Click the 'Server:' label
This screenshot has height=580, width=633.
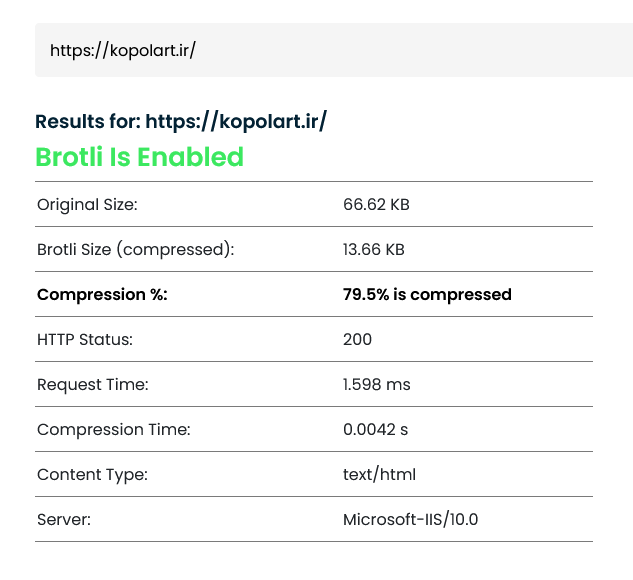click(x=66, y=519)
